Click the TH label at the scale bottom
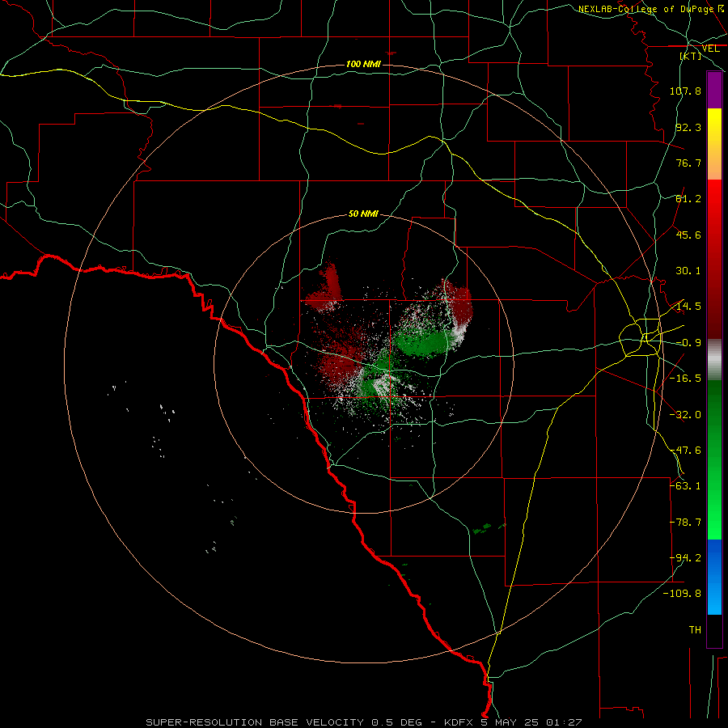Screen dimensions: 728x728 click(x=695, y=630)
